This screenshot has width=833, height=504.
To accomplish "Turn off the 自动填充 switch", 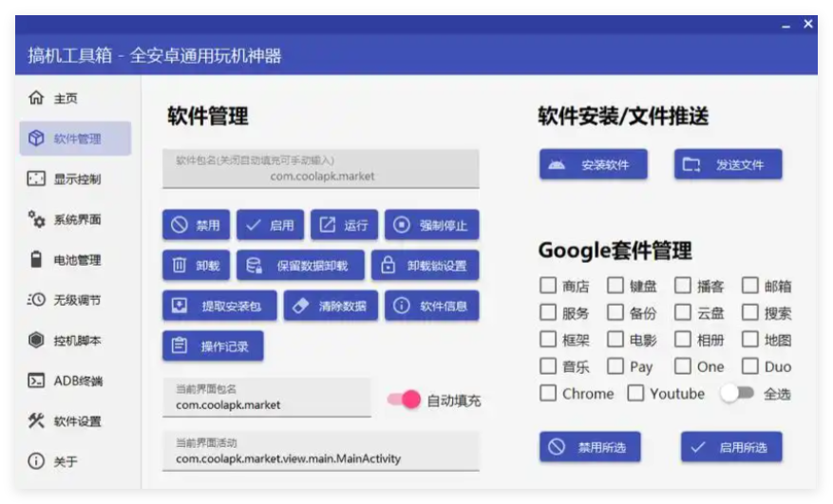I will pyautogui.click(x=404, y=400).
